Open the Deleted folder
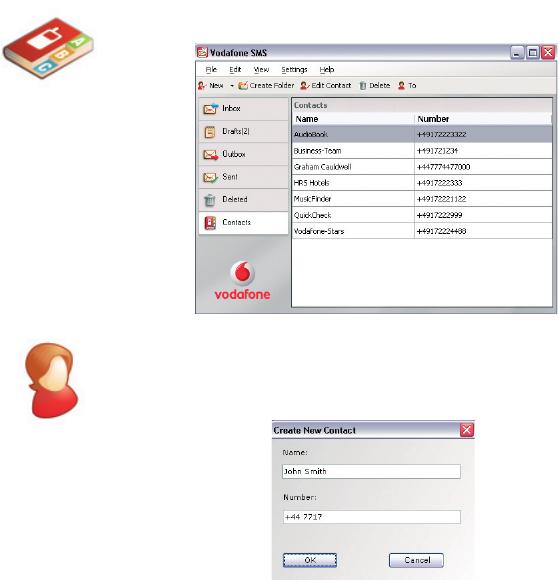The height and width of the screenshot is (580, 558). (243, 200)
